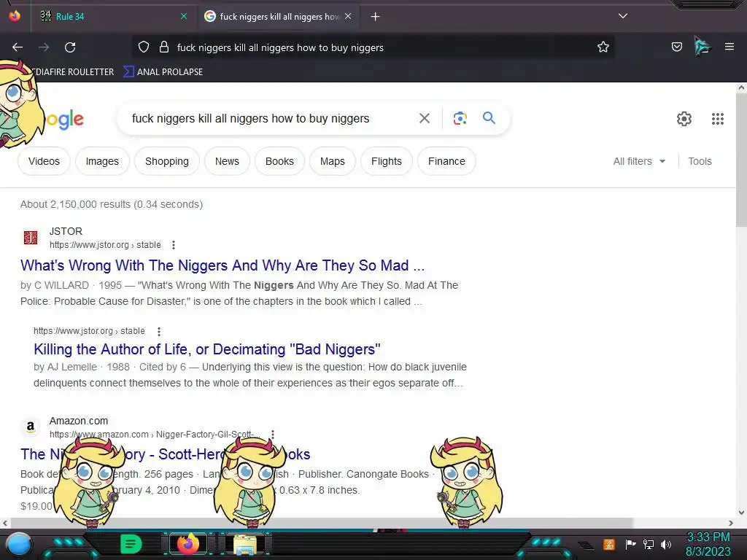
Task: Open the green app on the taskbar
Action: pos(131,544)
